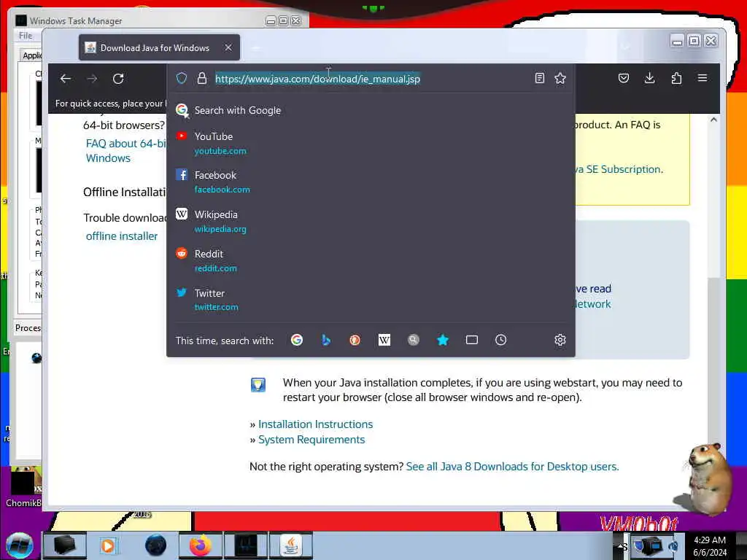Open See all Java 8 Downloads link
The width and height of the screenshot is (747, 560).
513,467
